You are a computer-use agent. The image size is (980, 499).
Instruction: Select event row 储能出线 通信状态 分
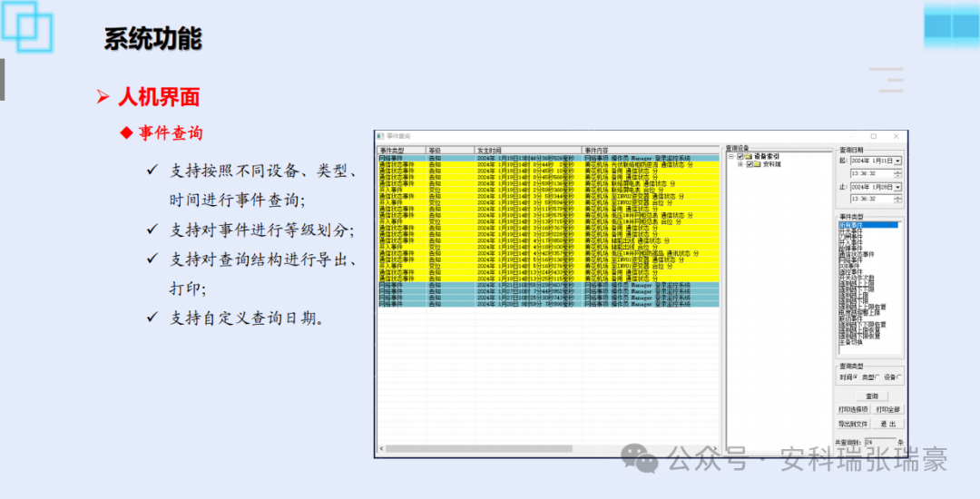click(548, 240)
